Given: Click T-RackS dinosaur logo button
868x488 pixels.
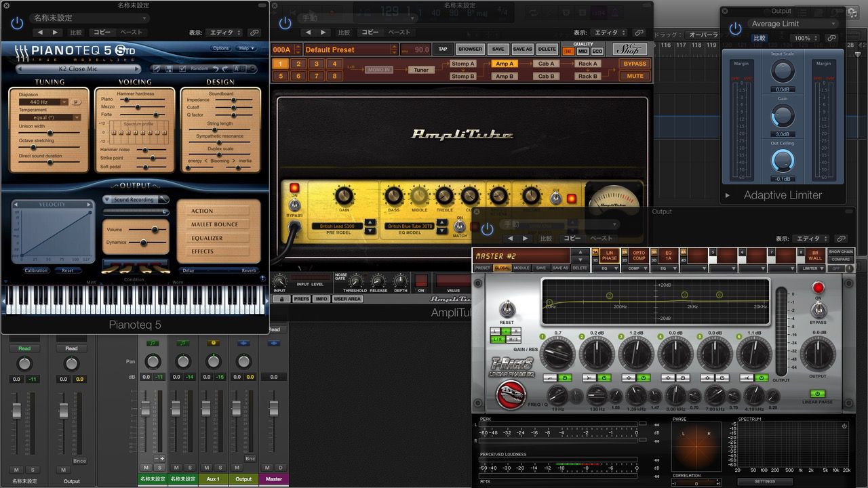Looking at the screenshot, I should point(510,394).
